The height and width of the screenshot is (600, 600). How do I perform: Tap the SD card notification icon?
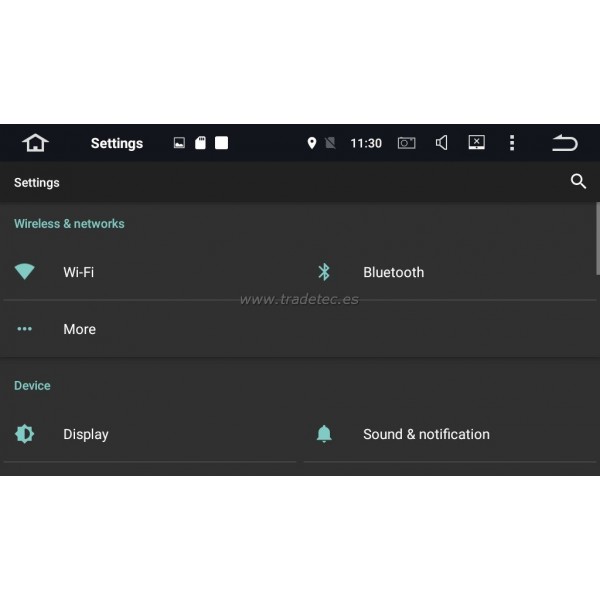[200, 143]
